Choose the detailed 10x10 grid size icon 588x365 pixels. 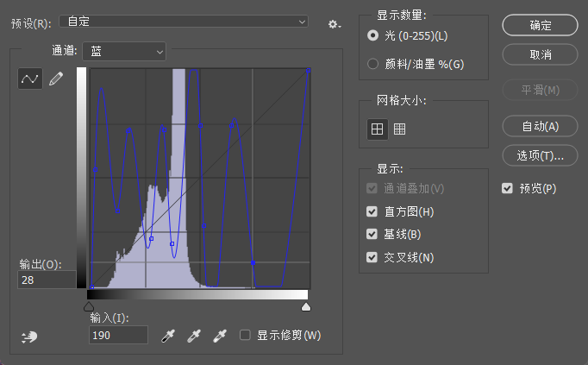pos(399,129)
